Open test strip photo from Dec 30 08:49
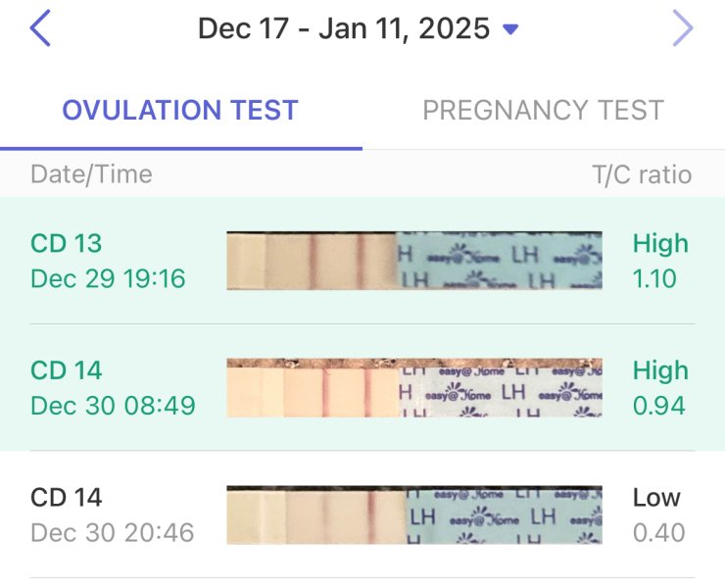This screenshot has height=588, width=725. 413,388
